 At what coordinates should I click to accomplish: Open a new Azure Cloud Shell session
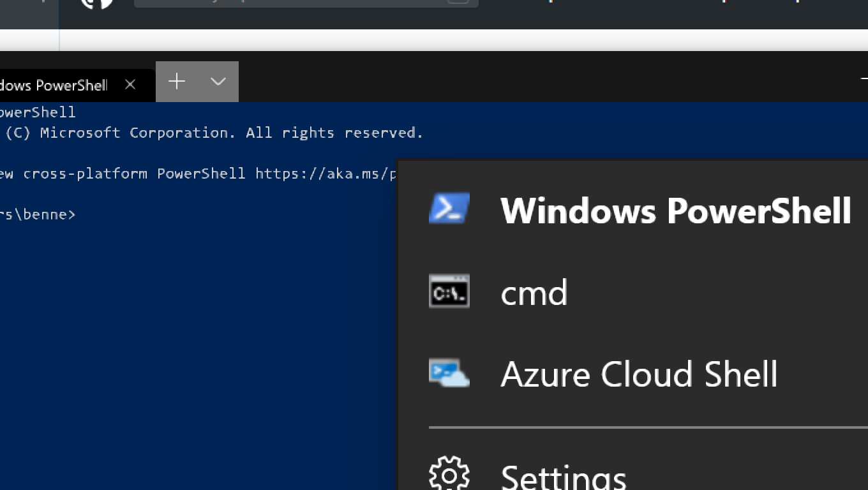(x=639, y=375)
